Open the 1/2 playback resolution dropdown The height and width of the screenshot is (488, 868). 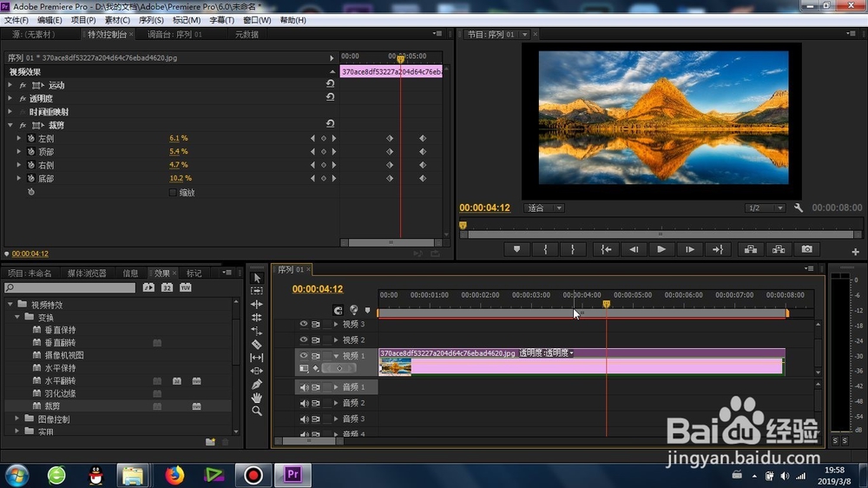(x=765, y=208)
